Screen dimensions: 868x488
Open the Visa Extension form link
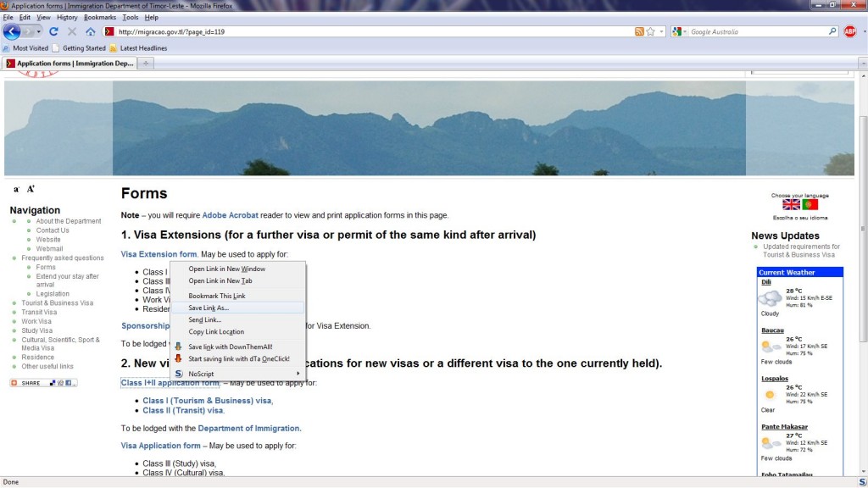point(159,254)
